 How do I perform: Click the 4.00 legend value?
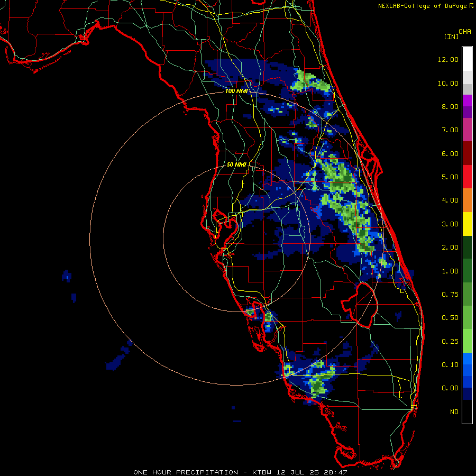point(450,200)
